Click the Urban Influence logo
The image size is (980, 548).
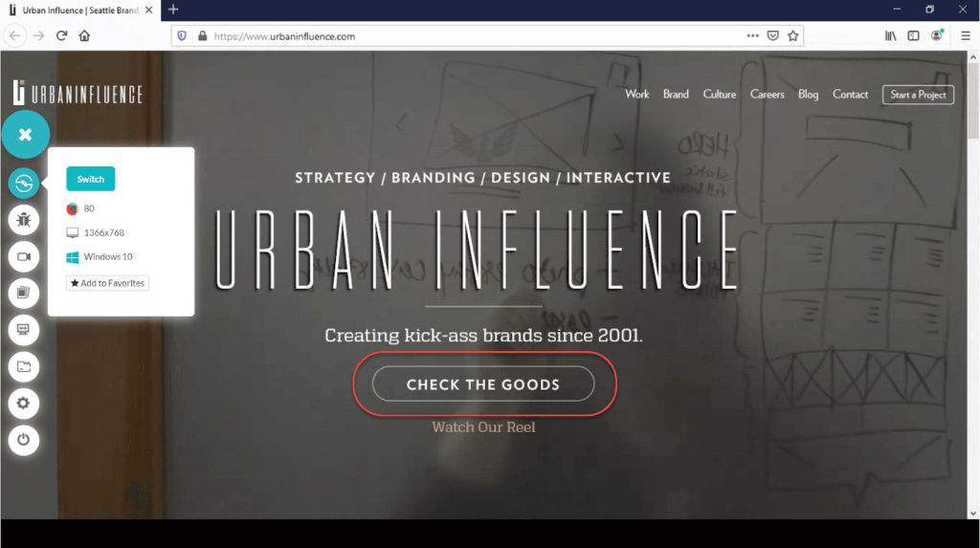coord(78,93)
